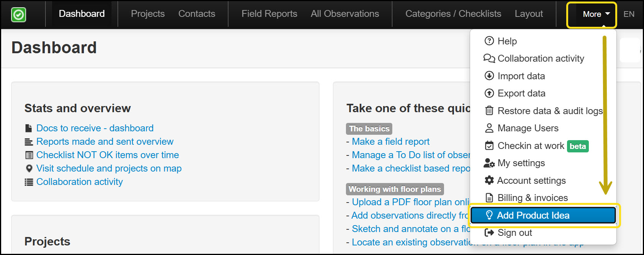Go to the Field Reports tab
The width and height of the screenshot is (644, 255).
269,14
